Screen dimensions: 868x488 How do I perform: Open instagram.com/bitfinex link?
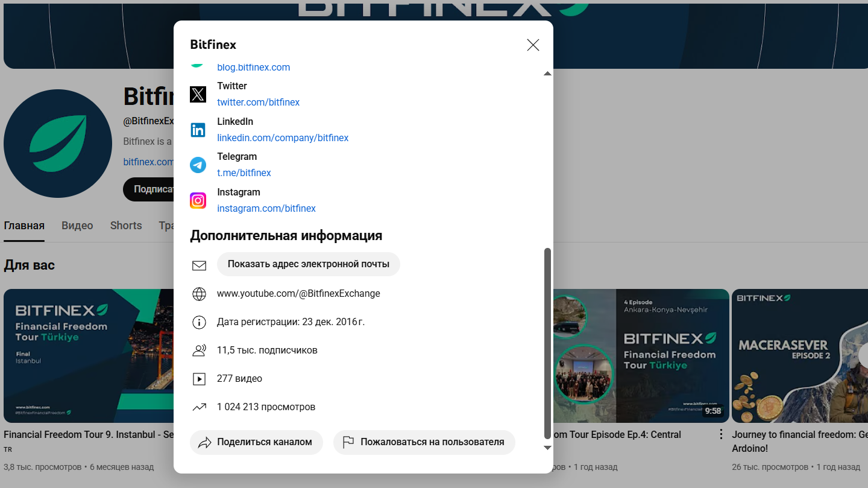(x=266, y=208)
